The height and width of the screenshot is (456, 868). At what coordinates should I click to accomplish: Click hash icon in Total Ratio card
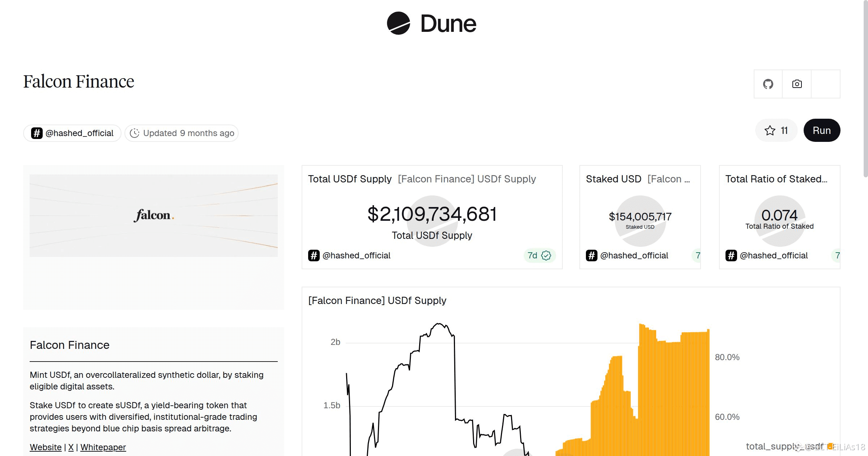(731, 256)
